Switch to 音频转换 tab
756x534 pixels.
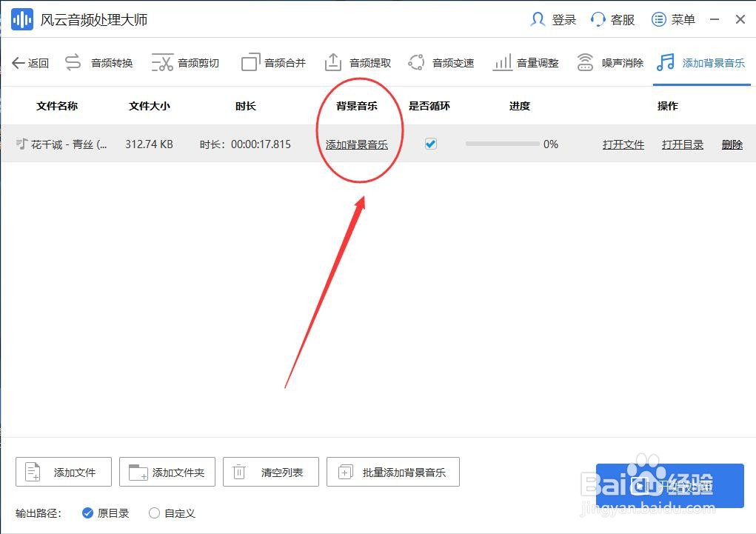coord(98,63)
